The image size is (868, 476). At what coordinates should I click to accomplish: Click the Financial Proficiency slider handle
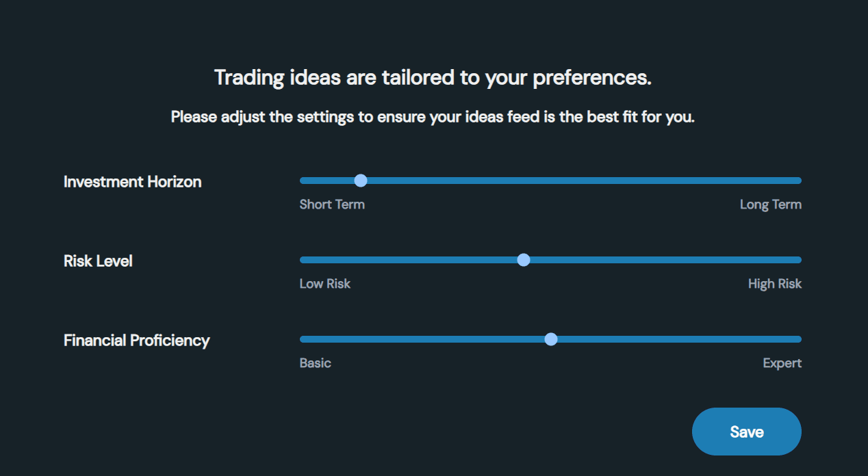(x=551, y=339)
